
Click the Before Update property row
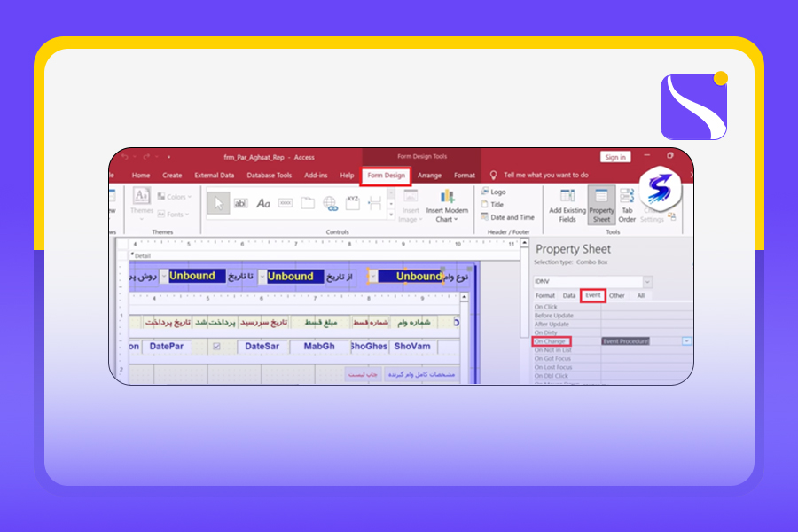click(613, 316)
